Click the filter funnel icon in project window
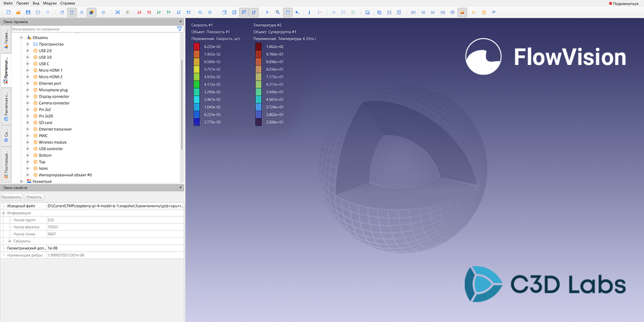Image resolution: width=644 pixels, height=322 pixels. (x=179, y=29)
